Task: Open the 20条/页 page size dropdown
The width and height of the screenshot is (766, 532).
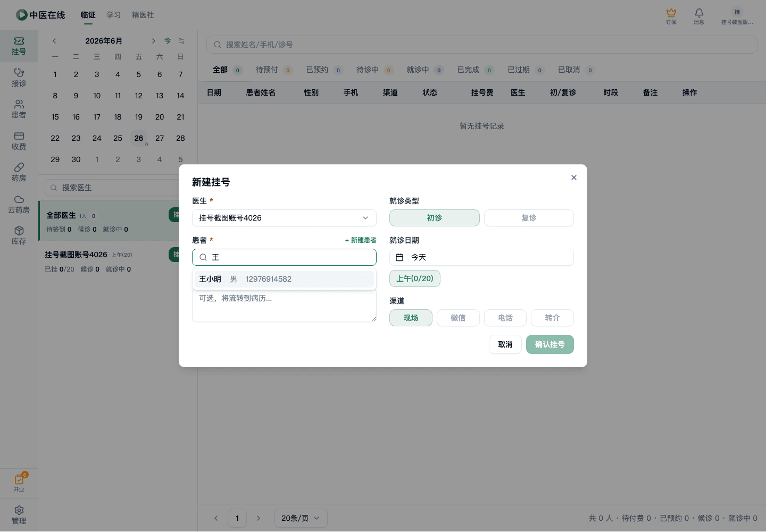Action: coord(301,518)
